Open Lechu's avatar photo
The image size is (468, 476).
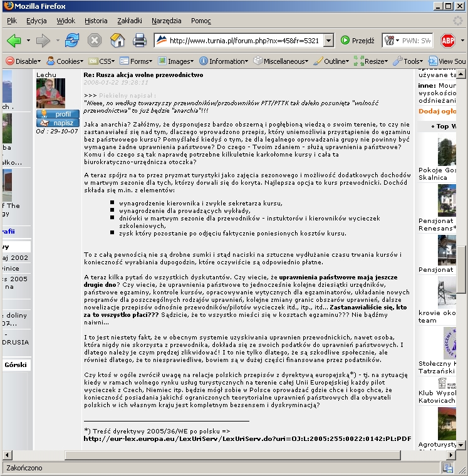pyautogui.click(x=50, y=93)
